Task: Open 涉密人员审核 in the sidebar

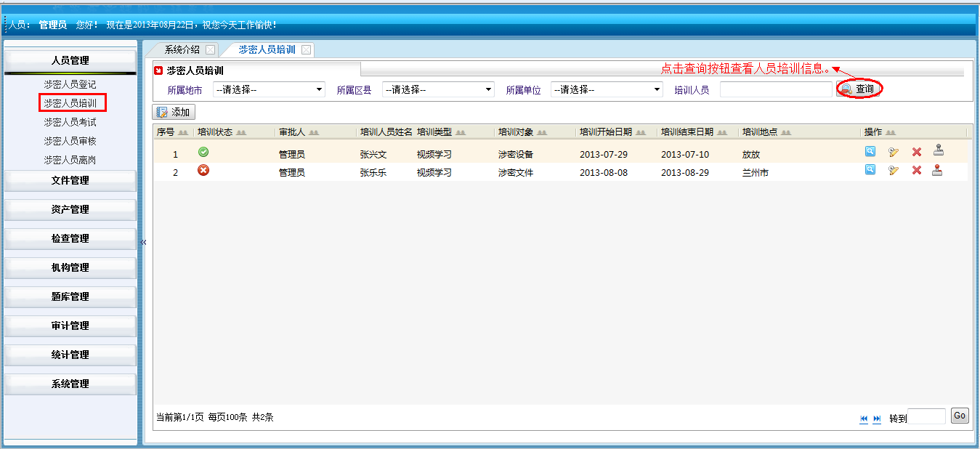Action: pyautogui.click(x=70, y=141)
